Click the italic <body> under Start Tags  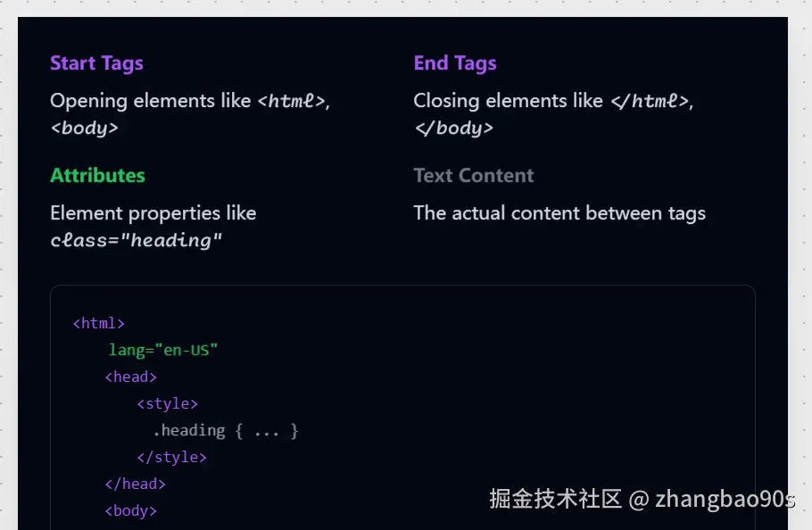[x=84, y=128]
